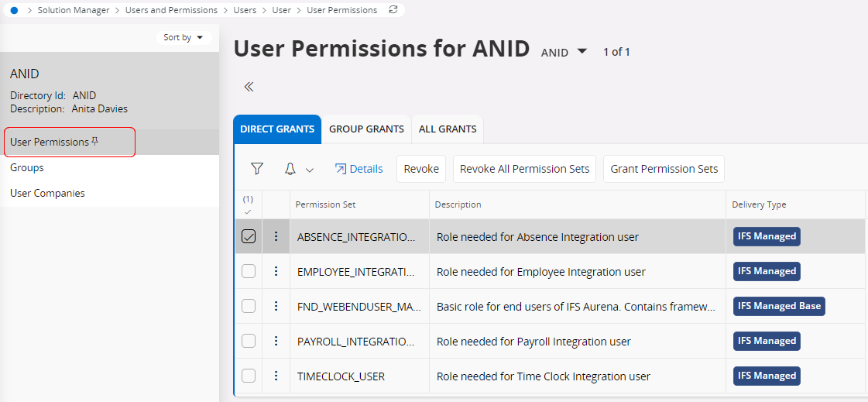The width and height of the screenshot is (868, 402).
Task: Check the EMPLOYEE_INTEGRATION row checkbox
Action: (x=249, y=272)
